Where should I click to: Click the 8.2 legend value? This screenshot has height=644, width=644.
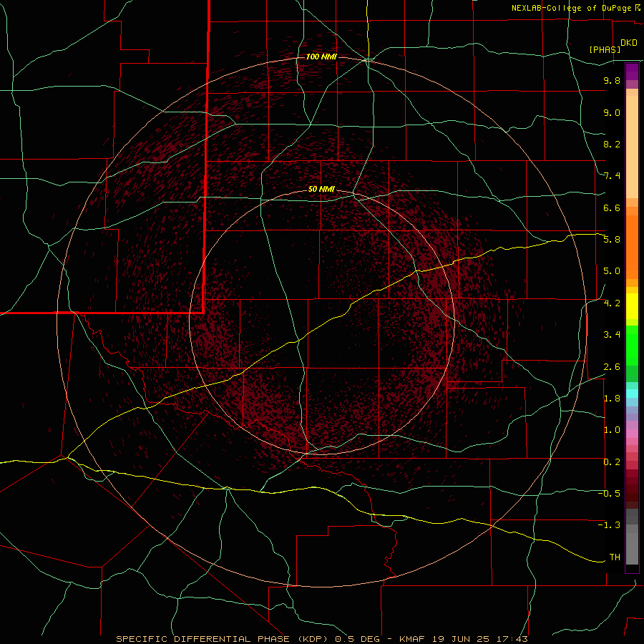click(612, 144)
